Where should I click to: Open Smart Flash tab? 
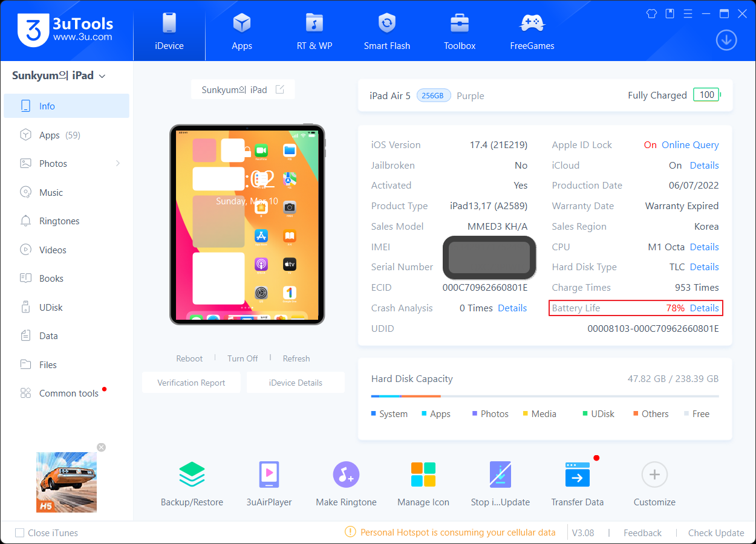click(x=387, y=30)
